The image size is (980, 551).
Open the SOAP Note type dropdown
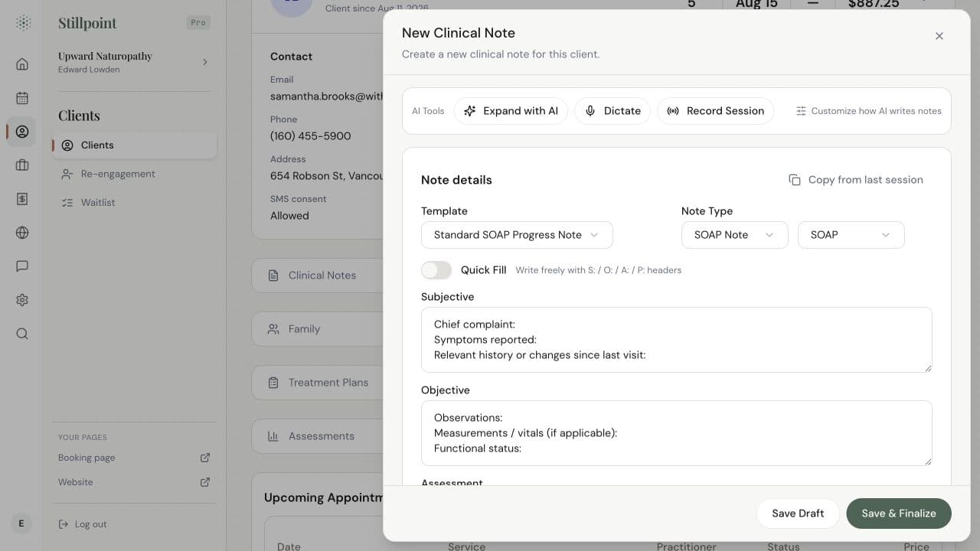pyautogui.click(x=734, y=235)
